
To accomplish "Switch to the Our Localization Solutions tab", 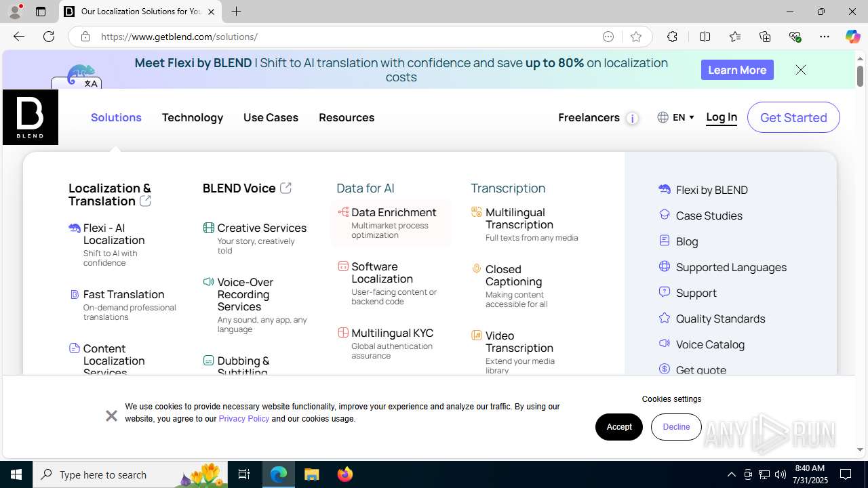I will [x=140, y=12].
